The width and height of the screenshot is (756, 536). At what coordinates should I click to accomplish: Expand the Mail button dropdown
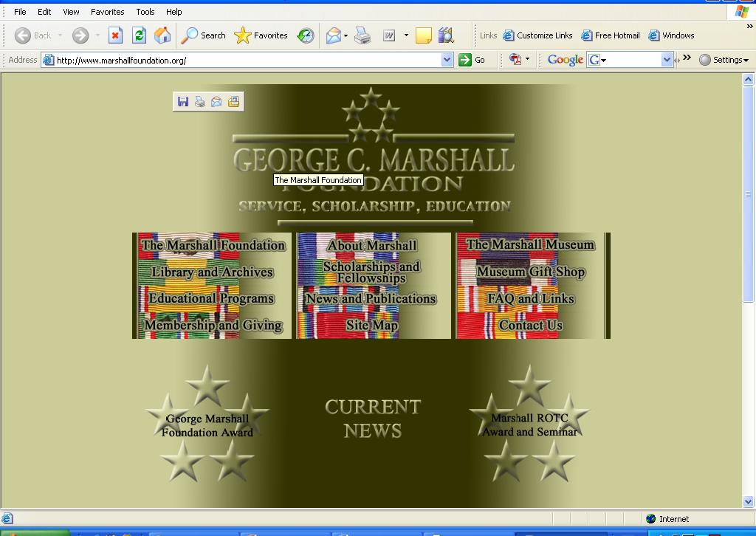(x=346, y=35)
